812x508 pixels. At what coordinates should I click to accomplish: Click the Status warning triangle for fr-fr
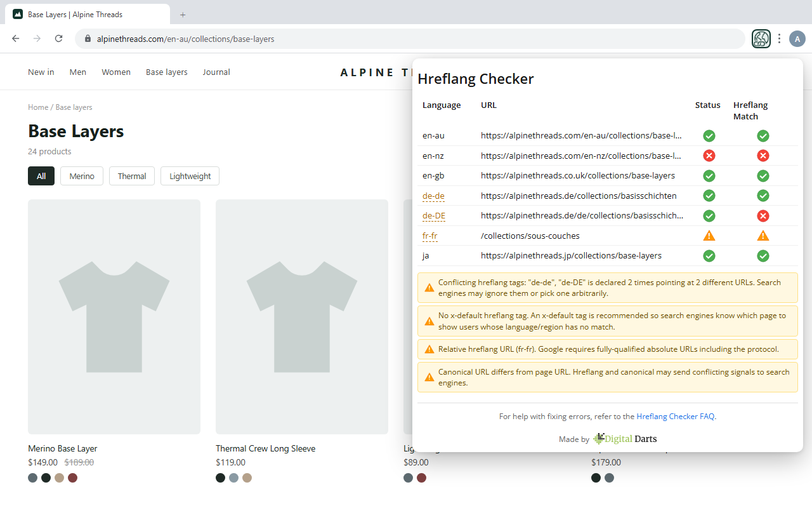pos(709,236)
